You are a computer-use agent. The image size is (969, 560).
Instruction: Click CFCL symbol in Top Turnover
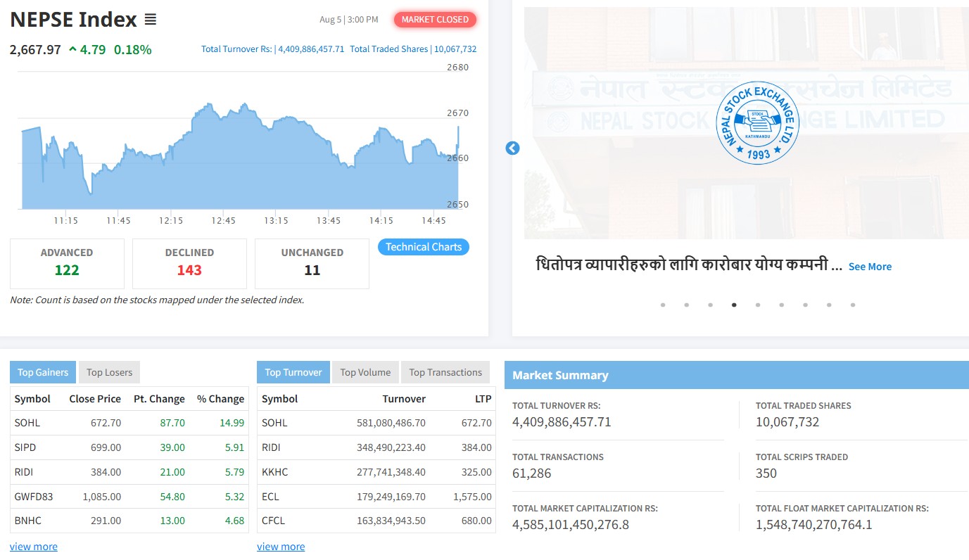coord(274,521)
